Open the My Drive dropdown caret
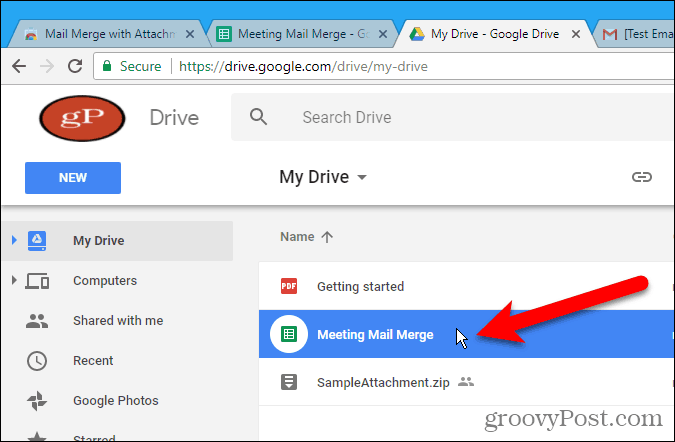Screen dimensions: 675x442 (362, 177)
